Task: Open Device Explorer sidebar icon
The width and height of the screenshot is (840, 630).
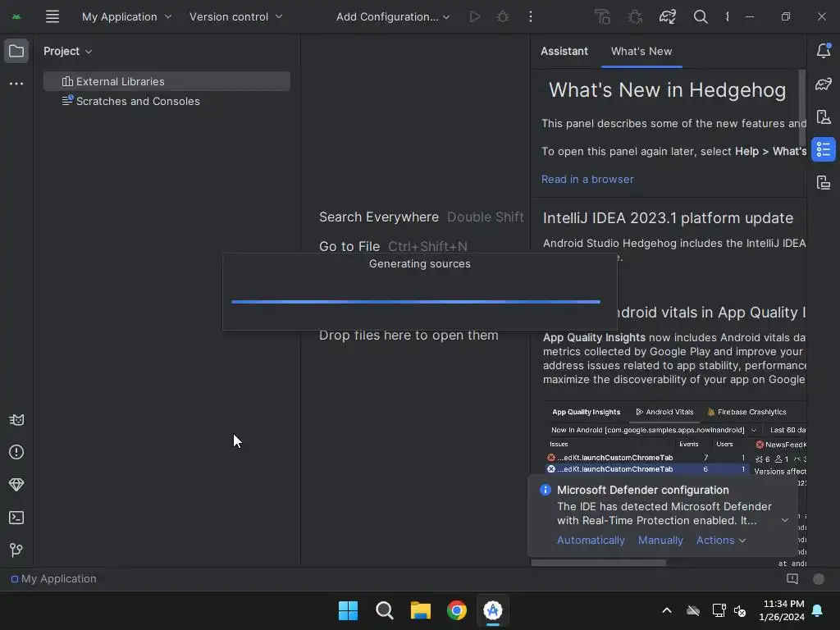Action: [824, 183]
